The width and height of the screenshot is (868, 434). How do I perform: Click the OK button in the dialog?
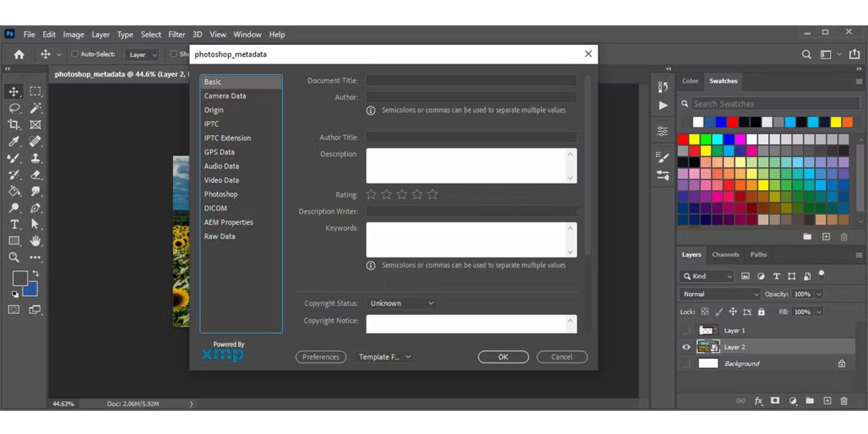[x=503, y=357]
